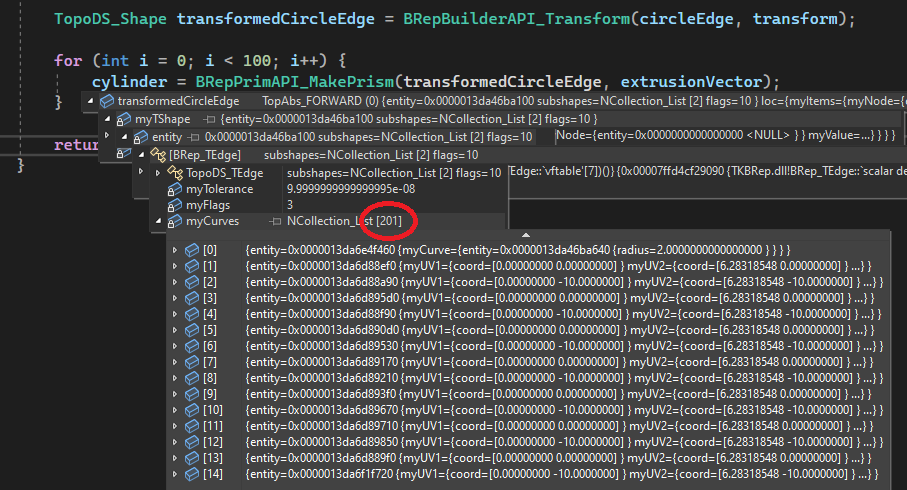Pin the myTShape datatip entry

(x=210, y=120)
